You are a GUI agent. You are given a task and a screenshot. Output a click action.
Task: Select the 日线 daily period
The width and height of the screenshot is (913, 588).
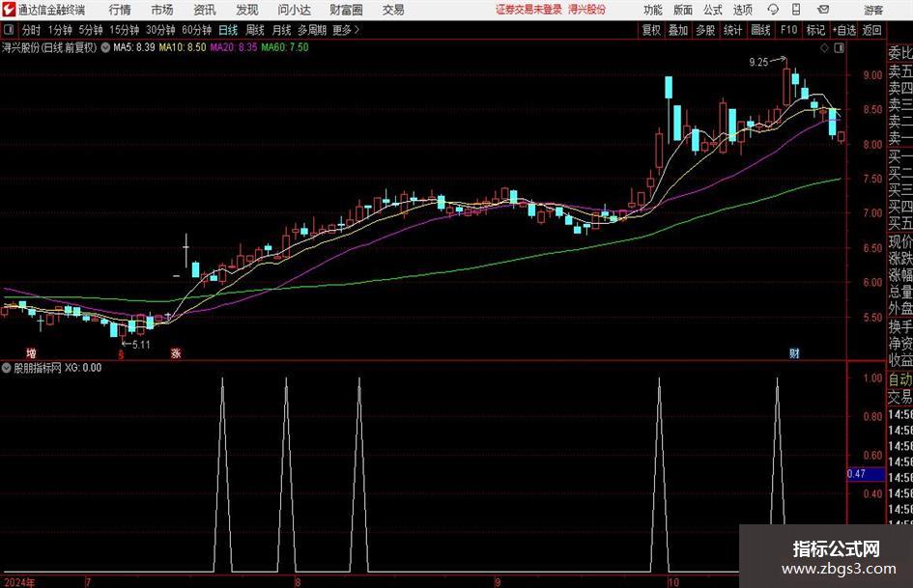pyautogui.click(x=228, y=30)
